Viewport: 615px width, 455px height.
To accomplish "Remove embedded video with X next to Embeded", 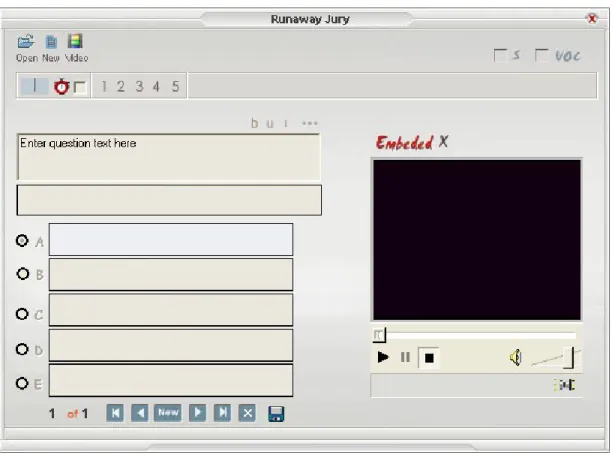I will pyautogui.click(x=443, y=141).
